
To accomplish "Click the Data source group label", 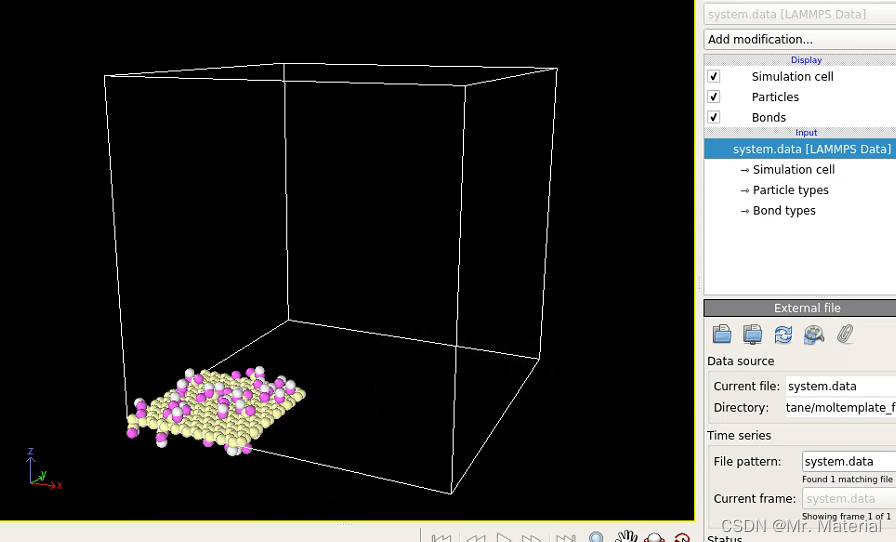I will [741, 361].
